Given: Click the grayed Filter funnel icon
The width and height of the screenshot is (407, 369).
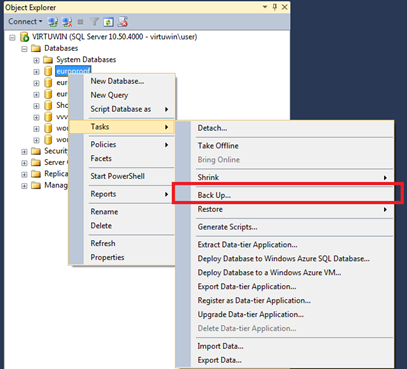Looking at the screenshot, I should pos(94,22).
